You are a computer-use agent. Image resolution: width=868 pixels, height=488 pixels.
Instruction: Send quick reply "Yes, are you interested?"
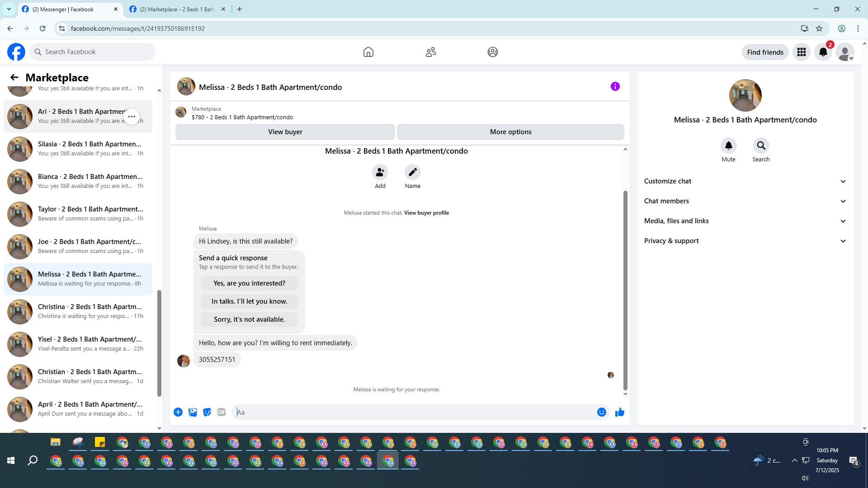[x=249, y=283]
